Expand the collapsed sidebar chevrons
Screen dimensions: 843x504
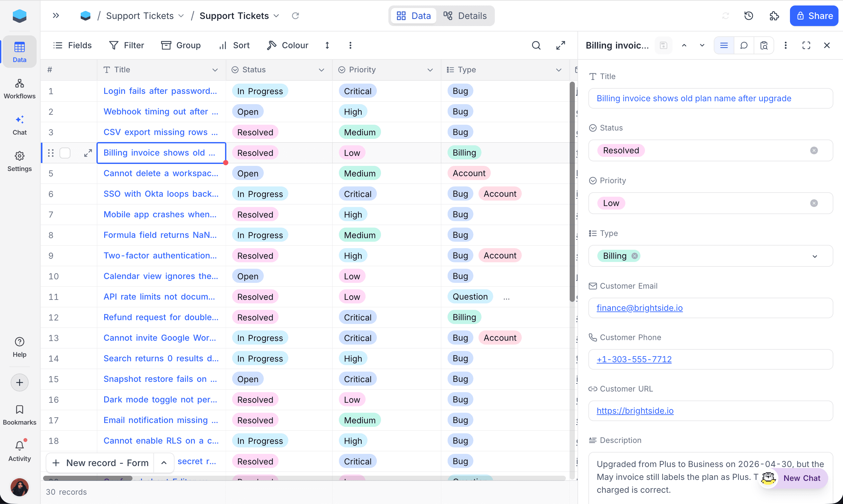point(56,16)
